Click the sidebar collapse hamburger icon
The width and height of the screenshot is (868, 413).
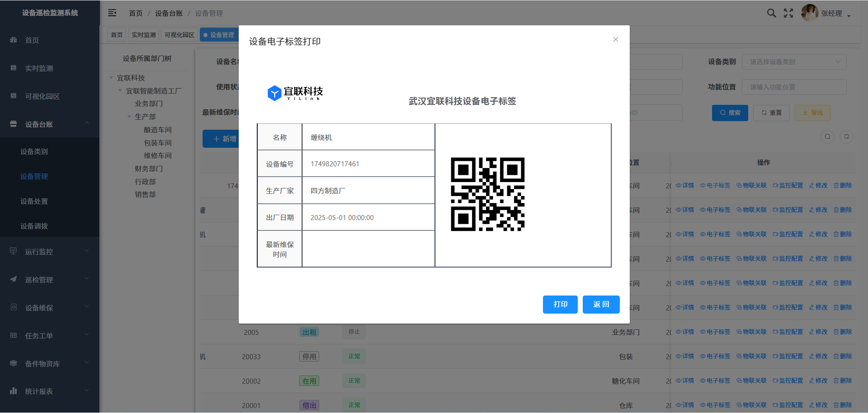coord(112,13)
